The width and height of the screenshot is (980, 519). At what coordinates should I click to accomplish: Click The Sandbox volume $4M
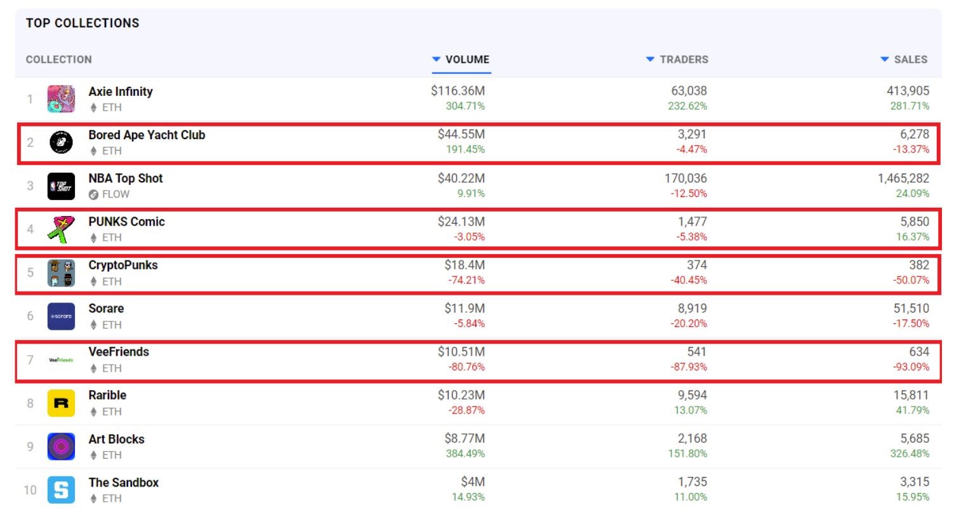tap(473, 482)
